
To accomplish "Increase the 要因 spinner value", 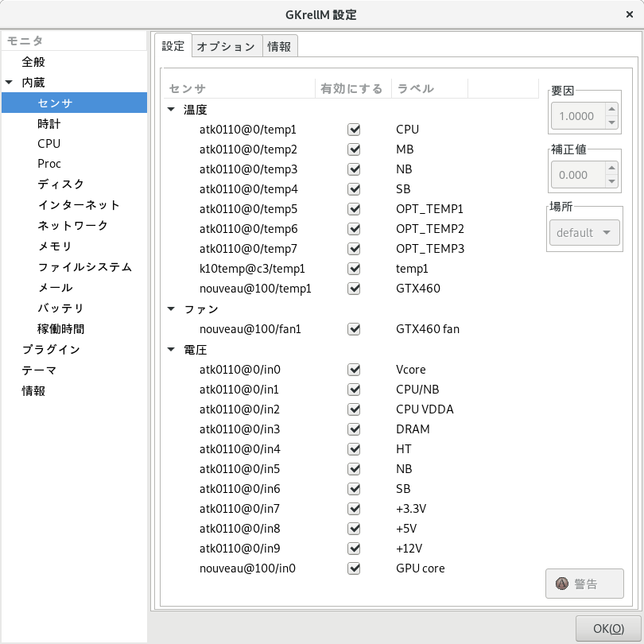I will (611, 110).
